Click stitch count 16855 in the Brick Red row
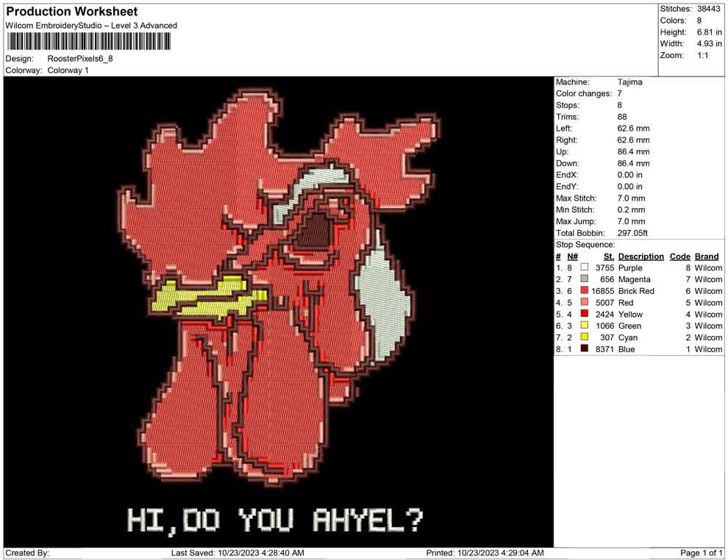This screenshot has width=728, height=560. [x=603, y=291]
